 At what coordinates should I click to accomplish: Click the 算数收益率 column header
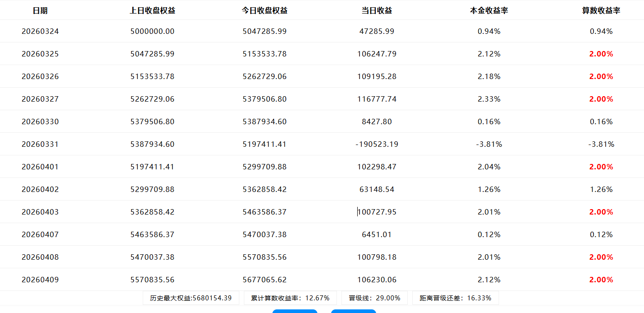point(601,10)
